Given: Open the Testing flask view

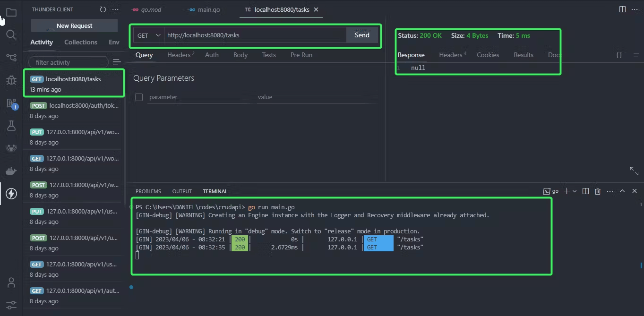Looking at the screenshot, I should 11,125.
